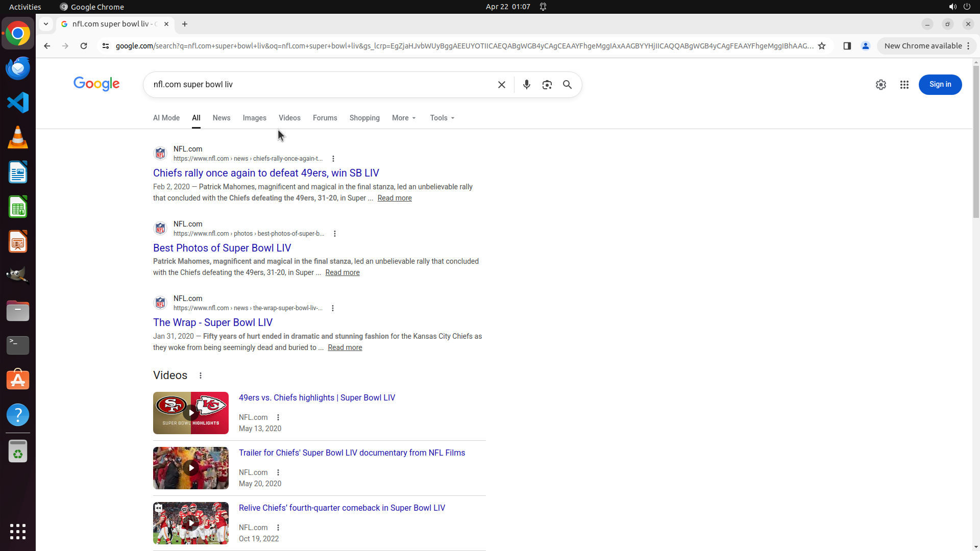Open Google apps grid menu
980x551 pixels.
point(904,85)
